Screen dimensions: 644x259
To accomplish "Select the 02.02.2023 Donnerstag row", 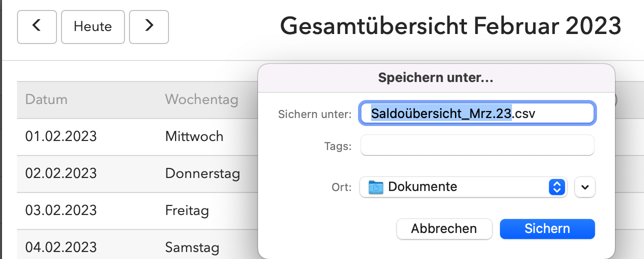I will coord(137,173).
